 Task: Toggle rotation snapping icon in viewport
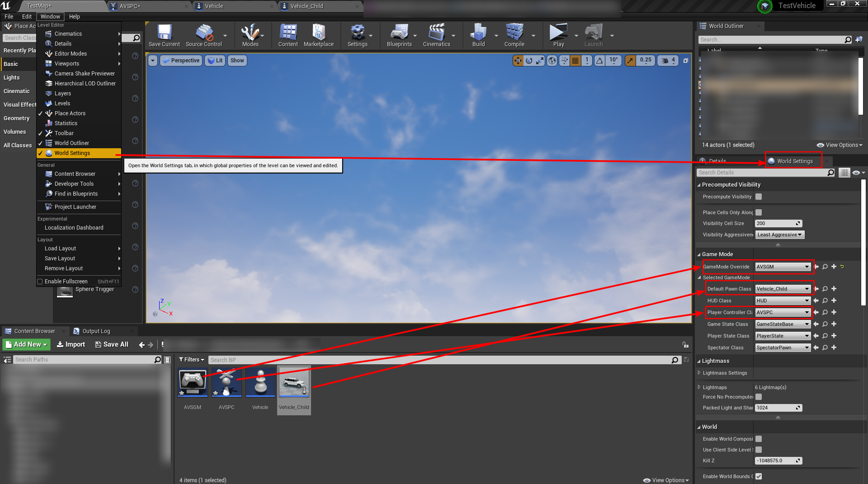[599, 60]
